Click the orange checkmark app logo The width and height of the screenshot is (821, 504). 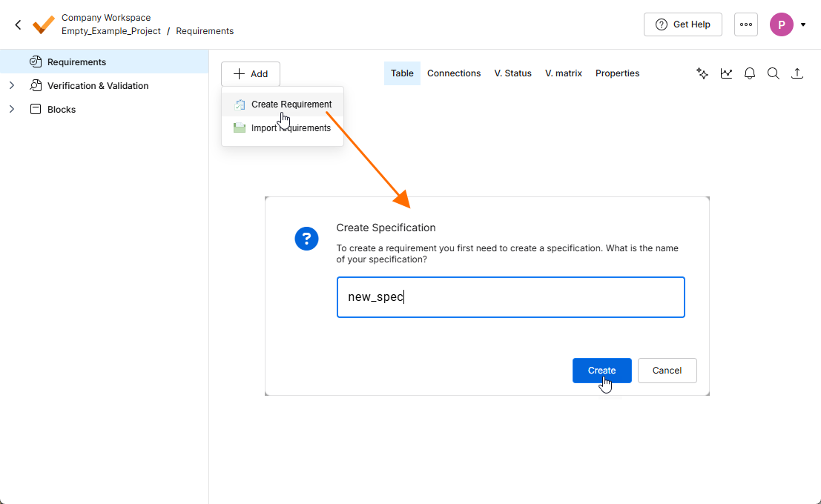[43, 24]
